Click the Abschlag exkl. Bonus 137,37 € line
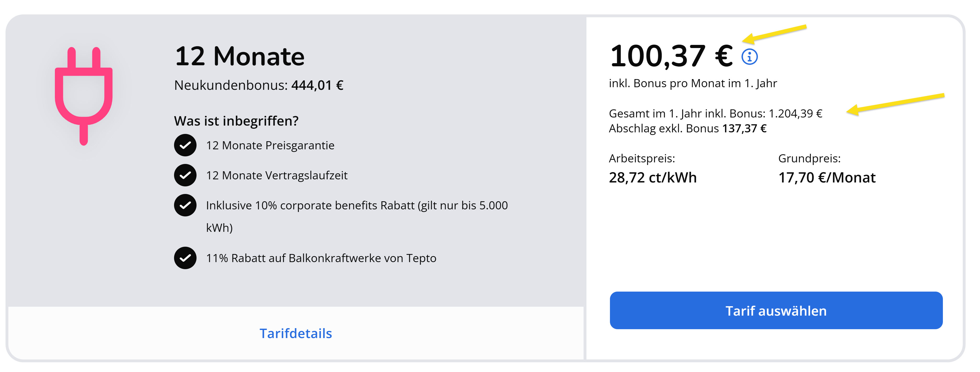Viewport: 980px width, 372px height. [688, 128]
